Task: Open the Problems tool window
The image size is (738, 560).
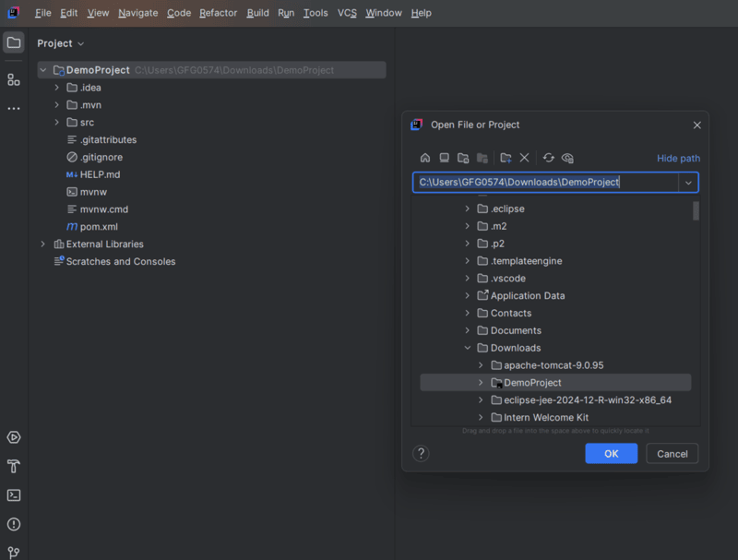Action: click(14, 524)
